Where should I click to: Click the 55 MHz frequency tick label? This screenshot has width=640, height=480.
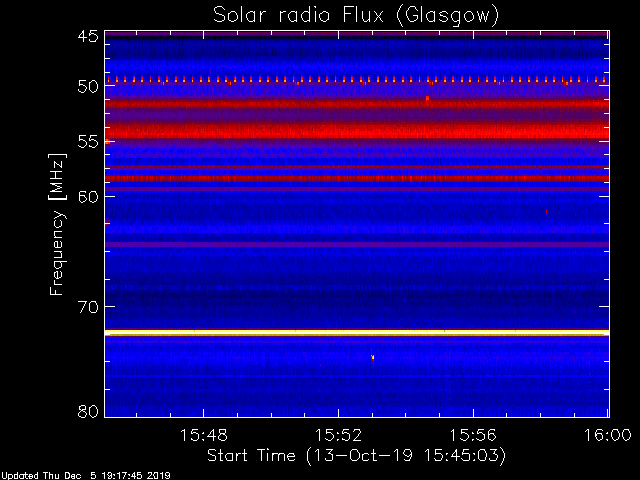point(88,142)
